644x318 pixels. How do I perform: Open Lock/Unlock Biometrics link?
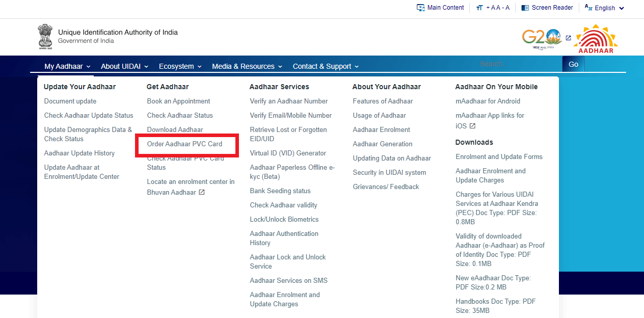(x=284, y=220)
